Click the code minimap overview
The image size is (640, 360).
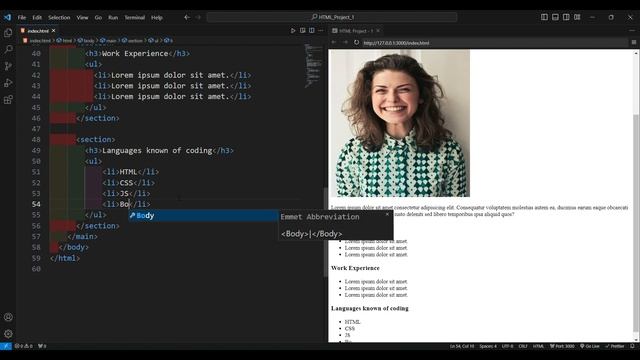tap(313, 65)
